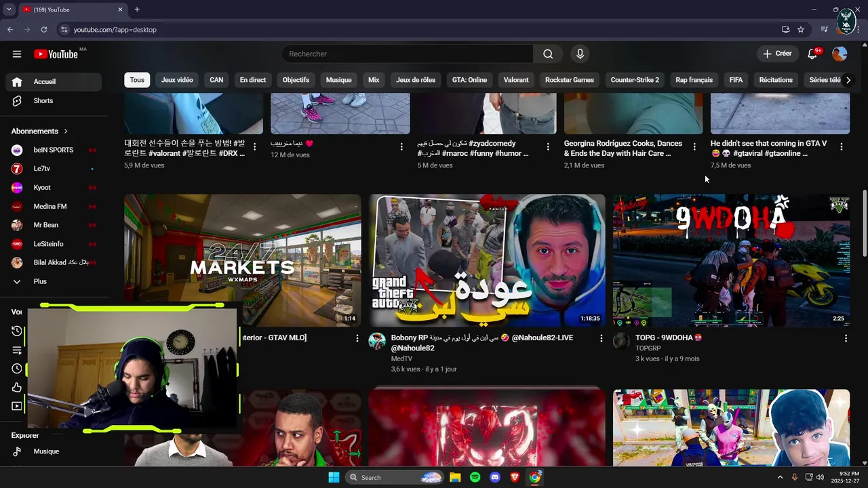Go to Accueil in sidebar
Viewport: 868px width, 488px height.
[54, 81]
